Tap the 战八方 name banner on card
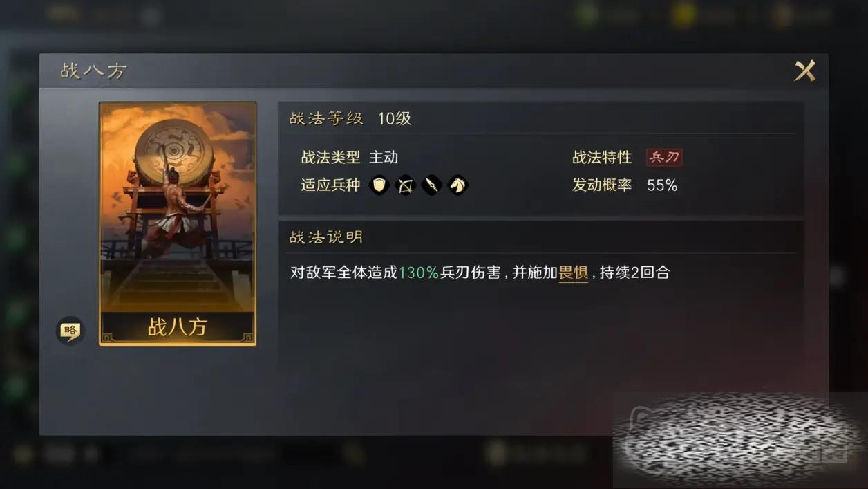This screenshot has height=489, width=868. tap(178, 326)
